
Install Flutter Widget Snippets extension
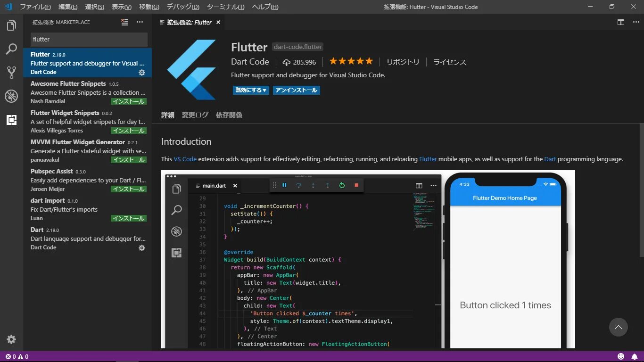129,131
